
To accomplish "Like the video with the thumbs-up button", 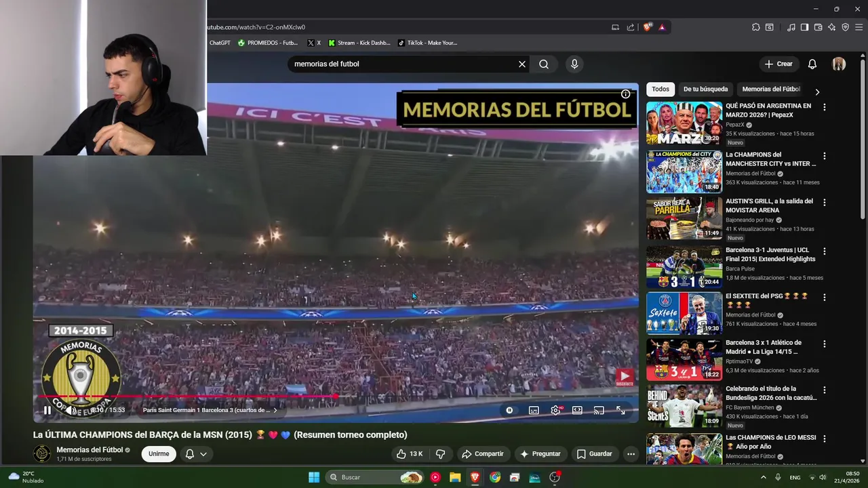I will point(409,453).
